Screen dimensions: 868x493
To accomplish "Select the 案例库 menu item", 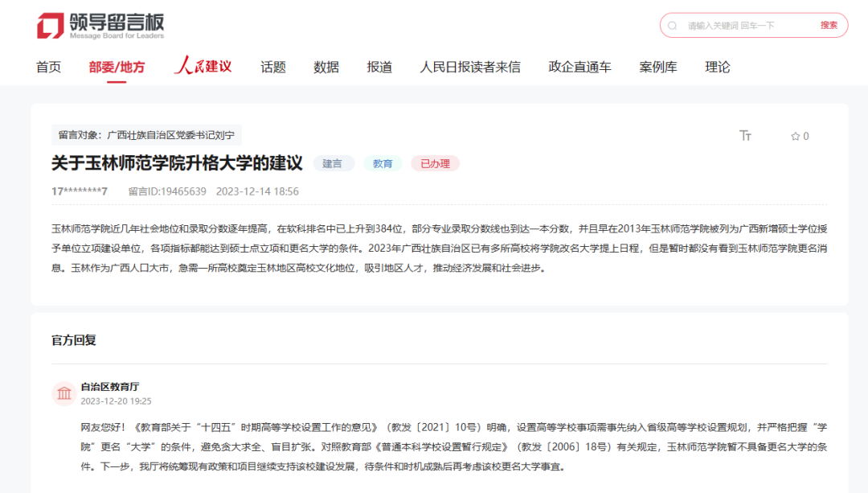I will pos(658,67).
